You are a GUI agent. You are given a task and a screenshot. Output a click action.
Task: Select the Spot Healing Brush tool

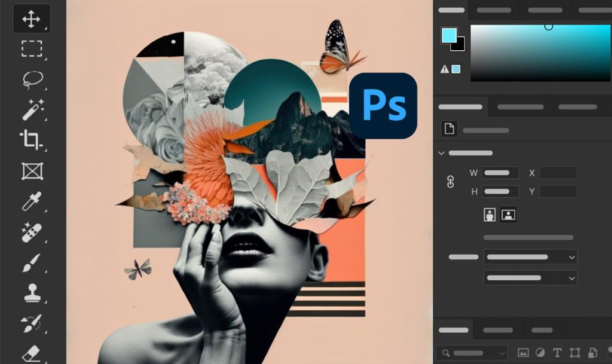(32, 232)
